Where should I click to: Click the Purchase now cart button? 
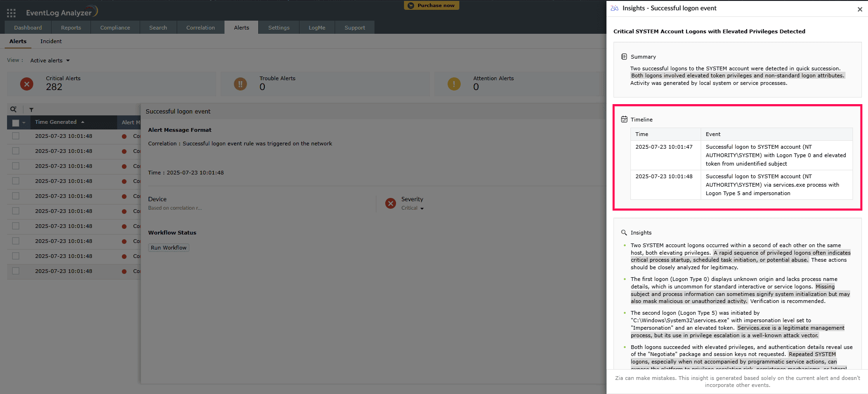click(432, 6)
